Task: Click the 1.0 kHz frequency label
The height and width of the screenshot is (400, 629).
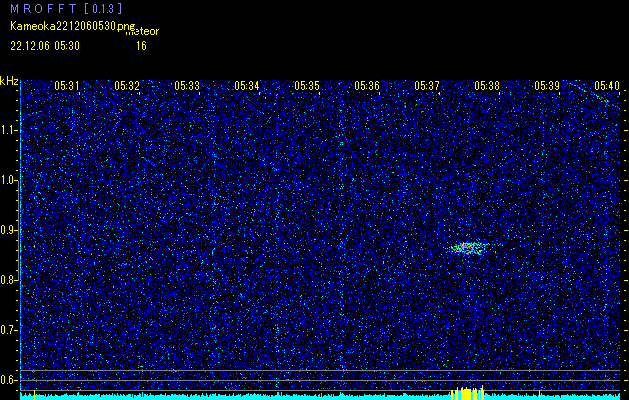Action: (x=8, y=181)
